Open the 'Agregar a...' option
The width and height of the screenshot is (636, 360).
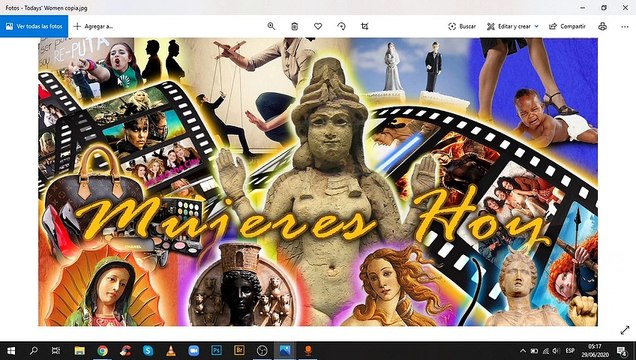pyautogui.click(x=93, y=26)
